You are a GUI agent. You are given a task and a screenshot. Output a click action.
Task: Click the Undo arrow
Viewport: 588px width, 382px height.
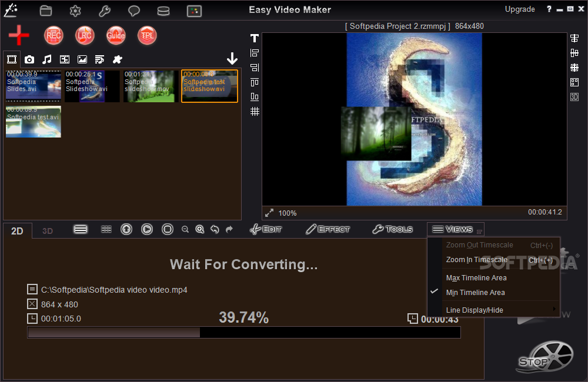point(215,229)
